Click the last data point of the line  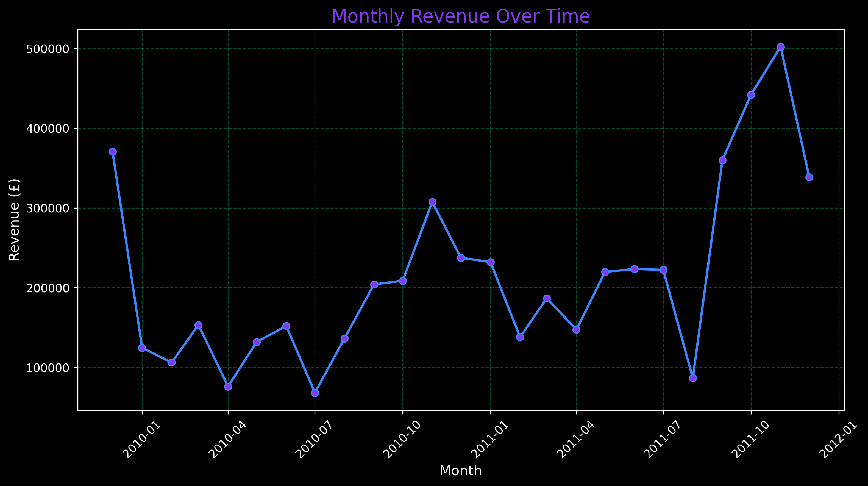[809, 177]
